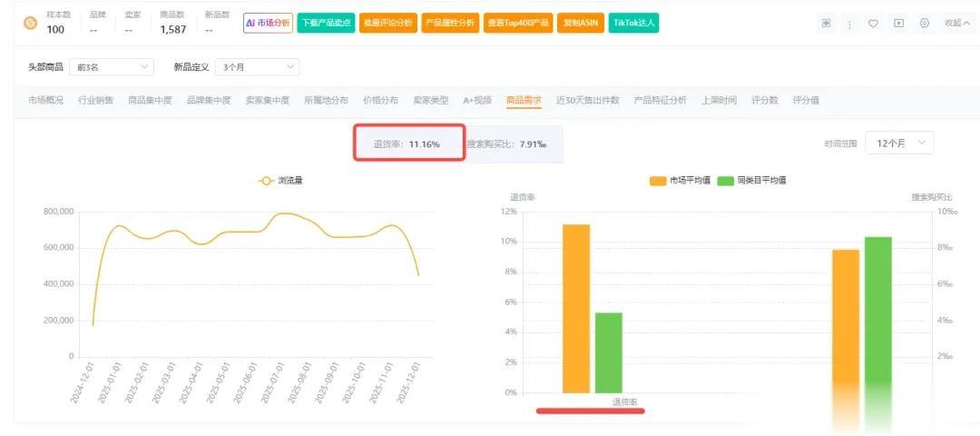Switch to the 卖家集中度 tab
Screen dimensions: 980x436
(x=268, y=100)
